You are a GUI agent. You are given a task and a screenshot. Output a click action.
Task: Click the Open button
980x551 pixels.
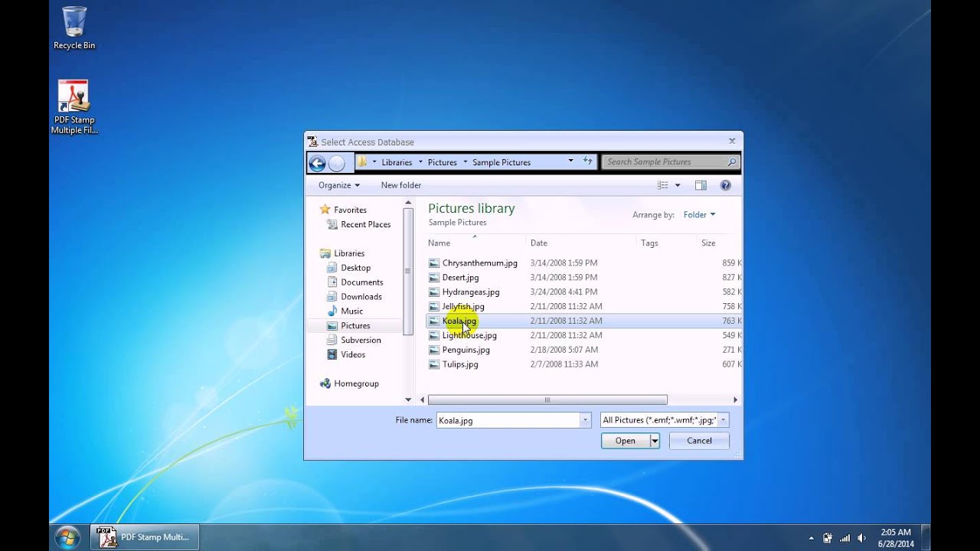pos(626,441)
